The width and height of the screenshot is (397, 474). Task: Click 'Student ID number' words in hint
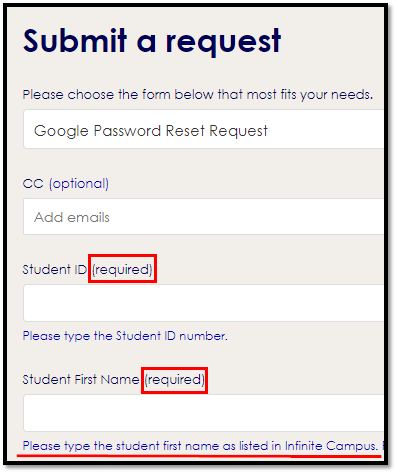point(172,336)
